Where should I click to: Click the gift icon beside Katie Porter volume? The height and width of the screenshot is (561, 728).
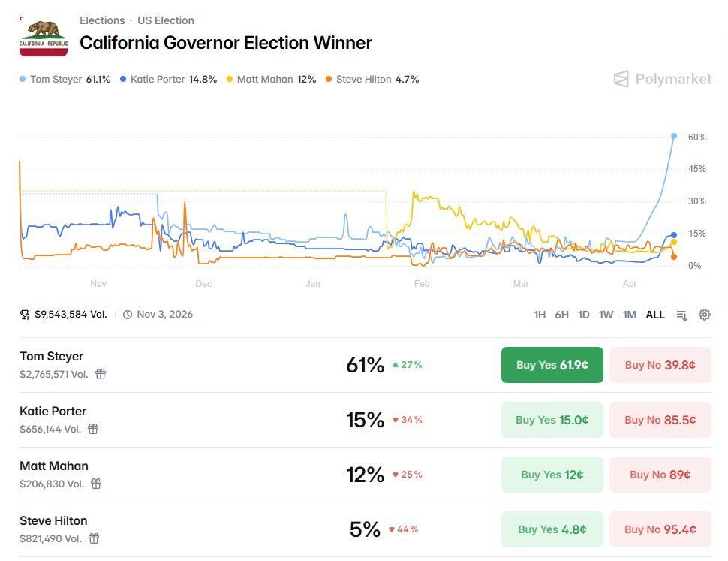(x=93, y=429)
